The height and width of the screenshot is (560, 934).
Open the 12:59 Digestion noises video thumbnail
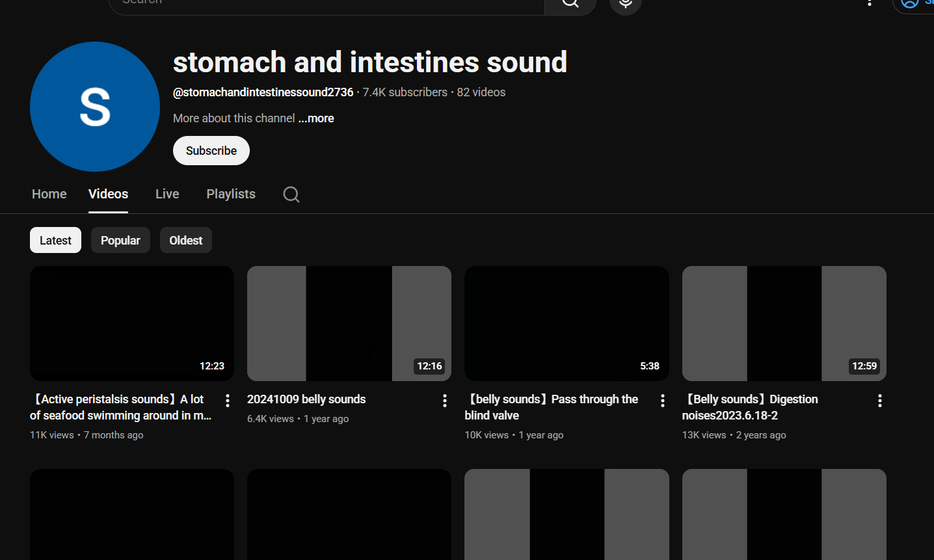(x=784, y=323)
